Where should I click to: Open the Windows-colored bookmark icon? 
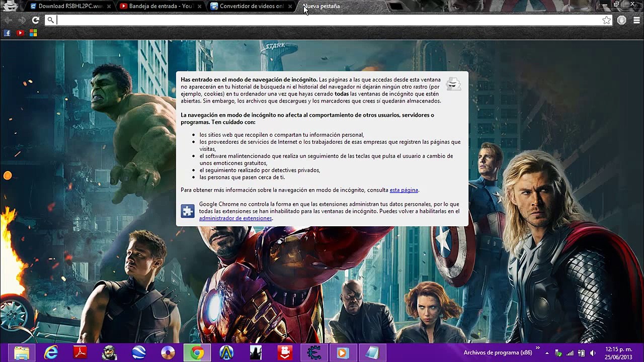coord(33,33)
